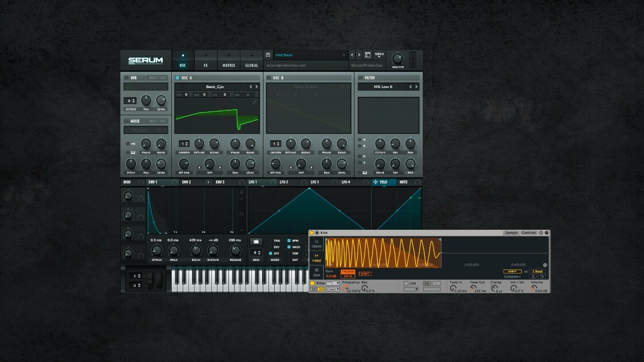Click the VELO drag crosshair icon
644x362 pixels.
pos(375,182)
